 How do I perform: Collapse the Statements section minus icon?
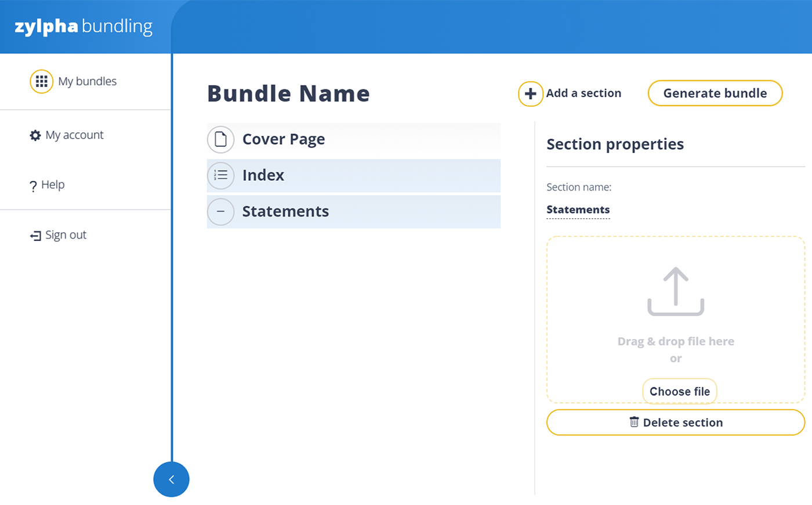220,212
